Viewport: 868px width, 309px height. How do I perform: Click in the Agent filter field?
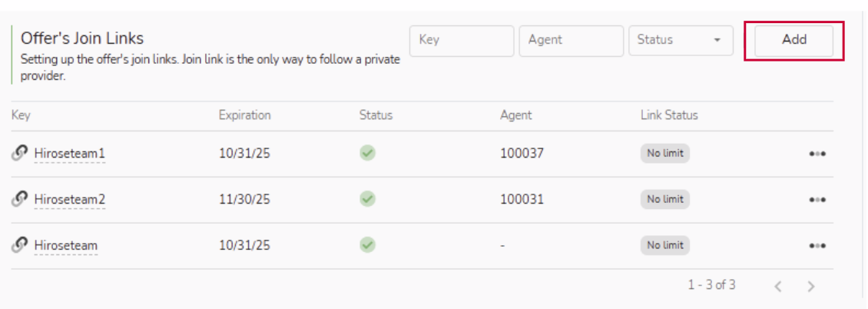click(x=571, y=40)
